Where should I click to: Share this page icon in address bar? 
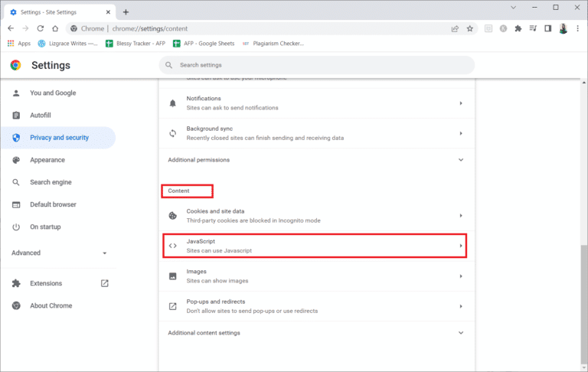(455, 28)
